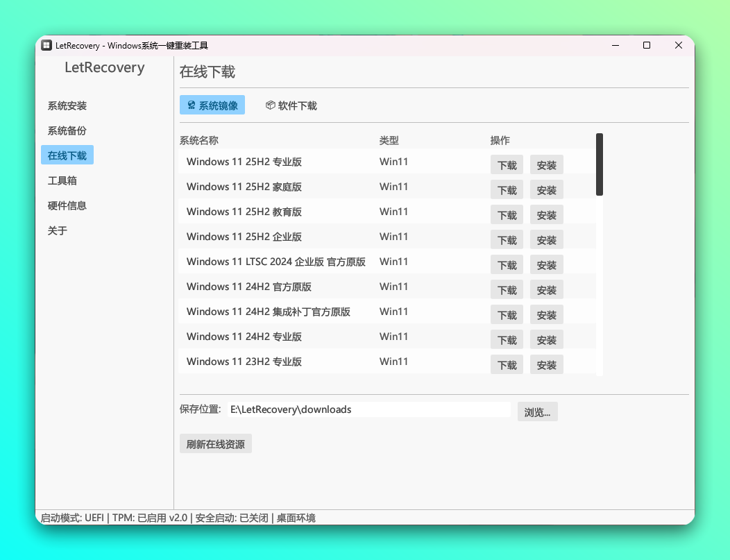
Task: Open the 系统备份 section
Action: point(66,130)
